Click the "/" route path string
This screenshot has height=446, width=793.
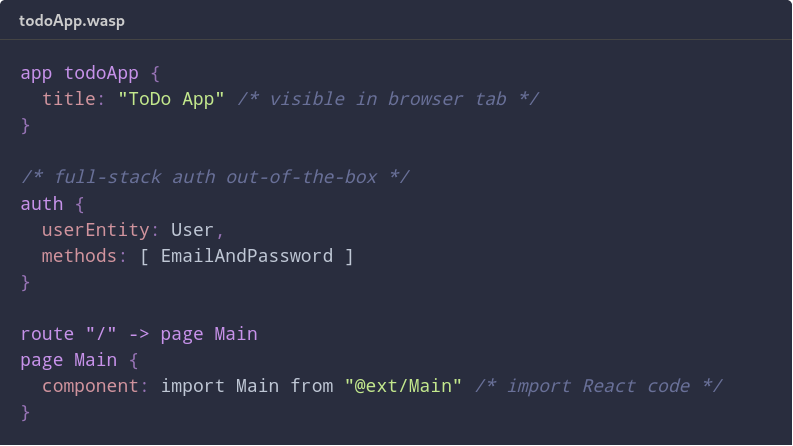[101, 334]
